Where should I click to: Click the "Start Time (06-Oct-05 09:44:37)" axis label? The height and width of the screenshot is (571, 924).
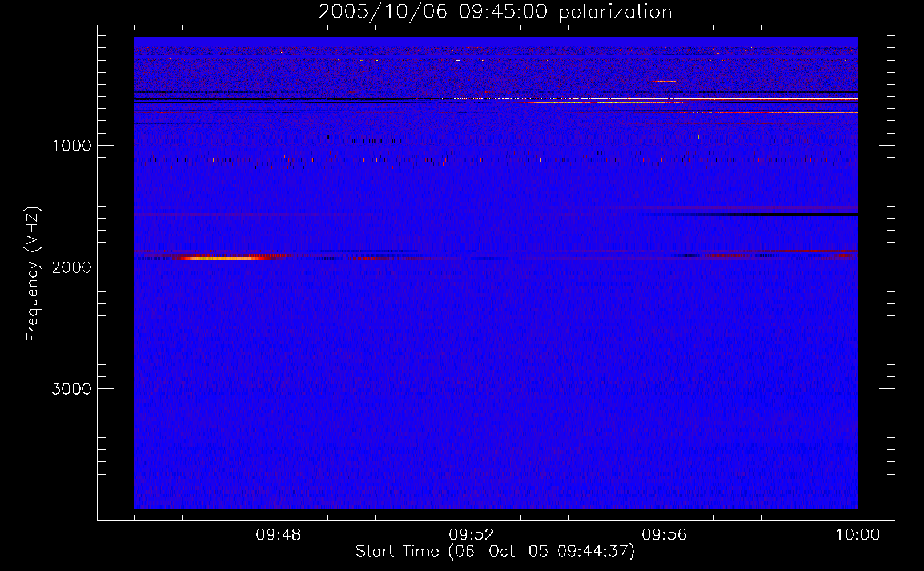pyautogui.click(x=495, y=552)
